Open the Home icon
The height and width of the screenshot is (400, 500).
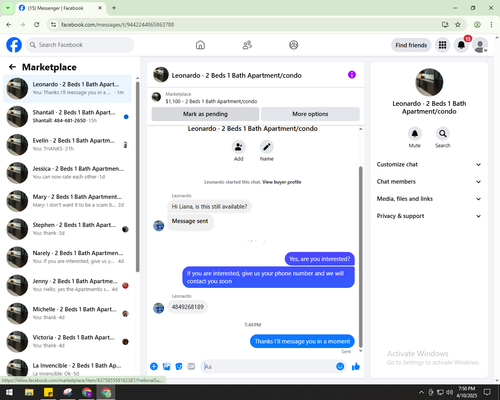point(200,45)
